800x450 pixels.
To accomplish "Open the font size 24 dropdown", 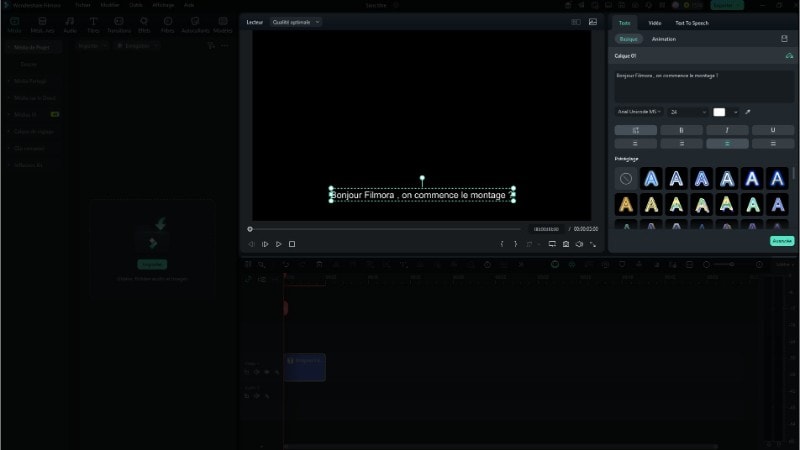I will click(x=688, y=112).
